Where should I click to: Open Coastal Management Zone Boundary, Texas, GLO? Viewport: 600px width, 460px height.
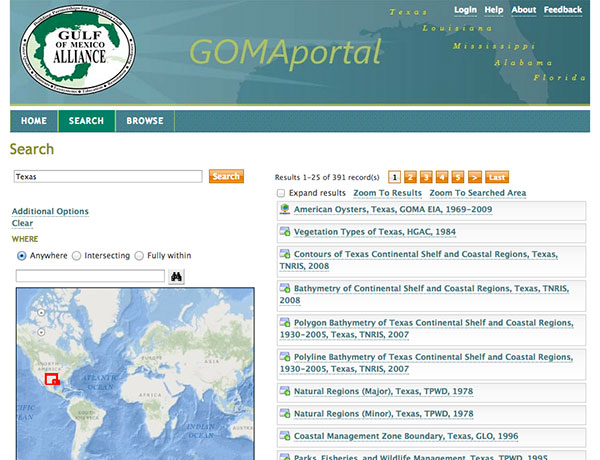click(406, 436)
